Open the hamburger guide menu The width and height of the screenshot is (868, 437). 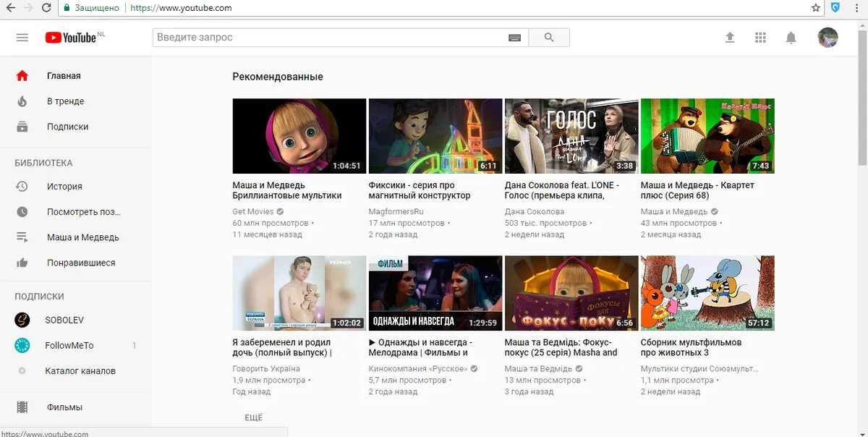click(x=22, y=38)
